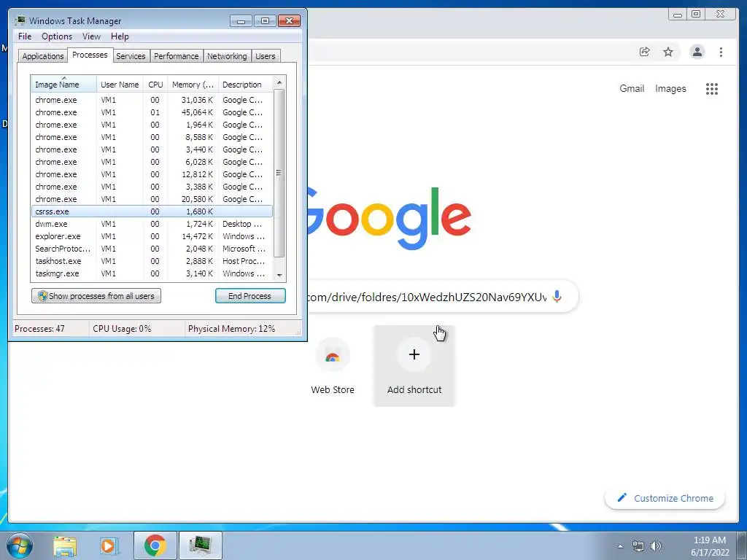Screen dimensions: 747x560
Task: Click the volume speaker tray icon
Action: coord(656,546)
